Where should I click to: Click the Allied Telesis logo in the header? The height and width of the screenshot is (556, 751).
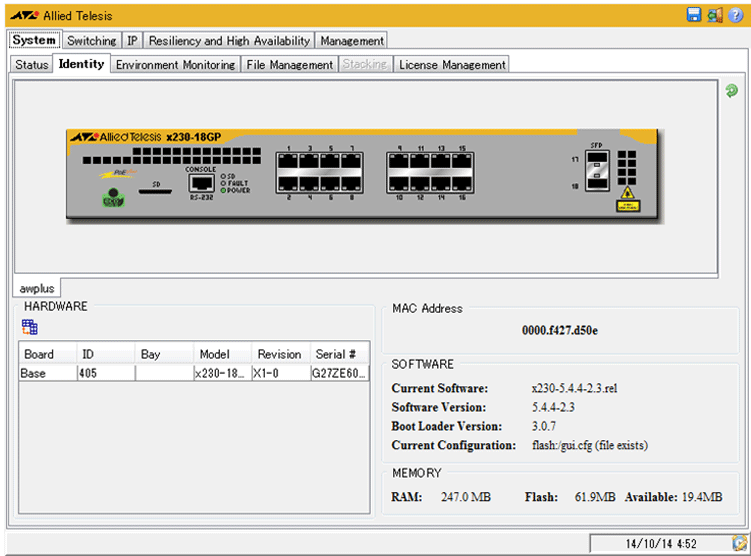click(61, 16)
